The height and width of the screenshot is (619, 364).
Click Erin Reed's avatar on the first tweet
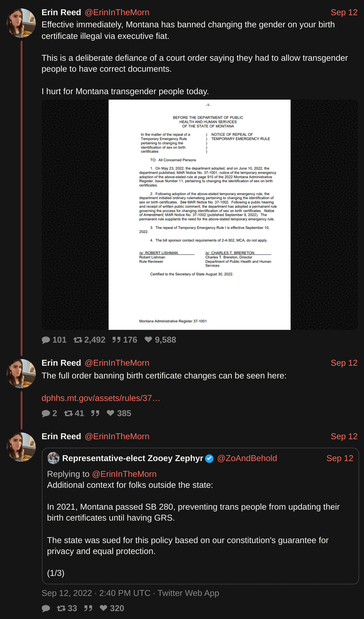coord(21,23)
